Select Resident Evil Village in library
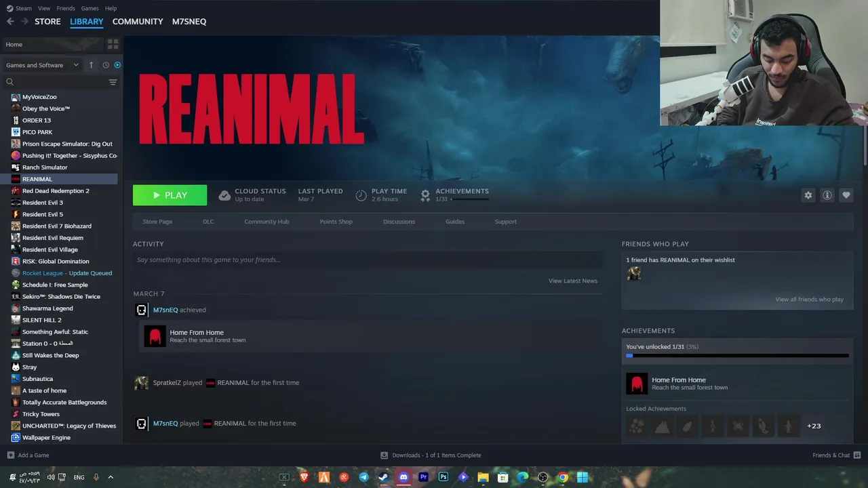The image size is (868, 488). [x=50, y=249]
